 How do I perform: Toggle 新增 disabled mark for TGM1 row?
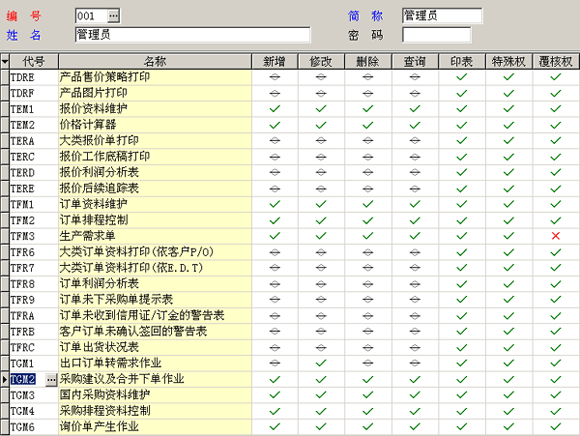274,363
